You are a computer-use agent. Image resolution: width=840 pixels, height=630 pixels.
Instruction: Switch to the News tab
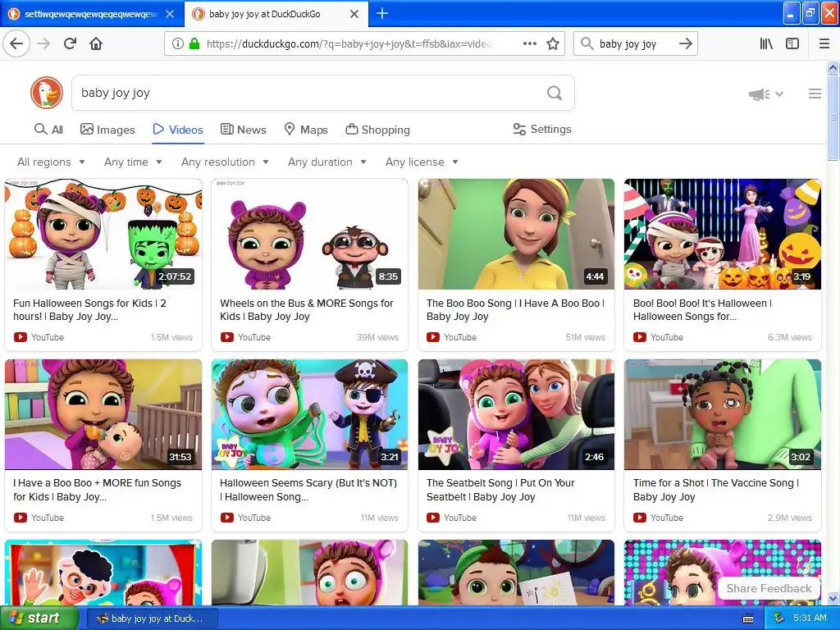[x=243, y=130]
